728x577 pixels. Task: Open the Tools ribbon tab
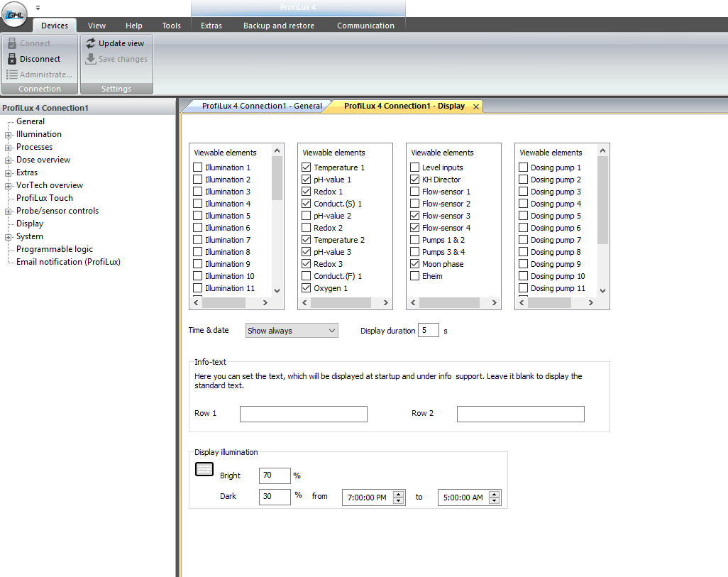171,26
